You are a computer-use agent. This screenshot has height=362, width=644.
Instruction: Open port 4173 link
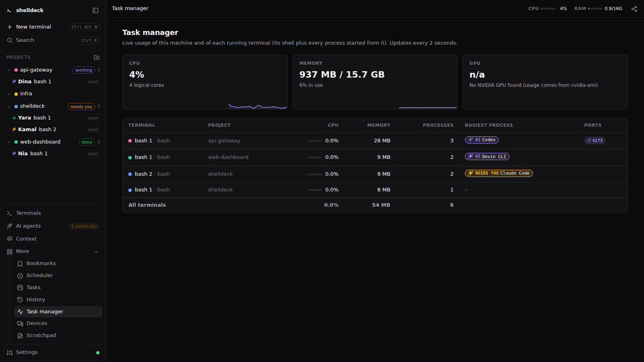coord(595,140)
